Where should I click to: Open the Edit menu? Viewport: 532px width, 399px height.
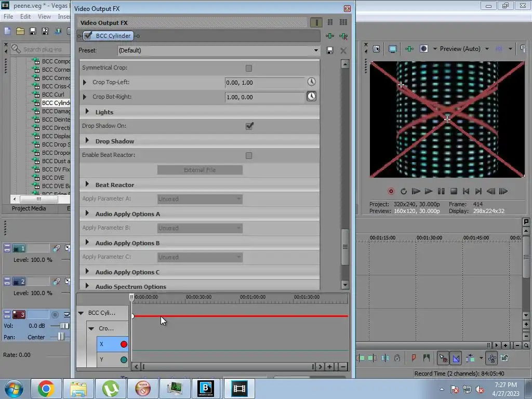25,16
